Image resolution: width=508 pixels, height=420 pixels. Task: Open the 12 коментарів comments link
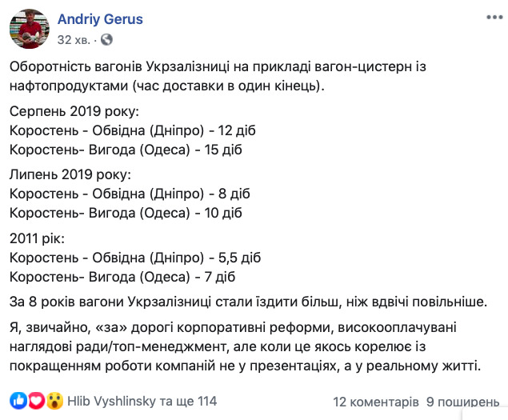[375, 400]
